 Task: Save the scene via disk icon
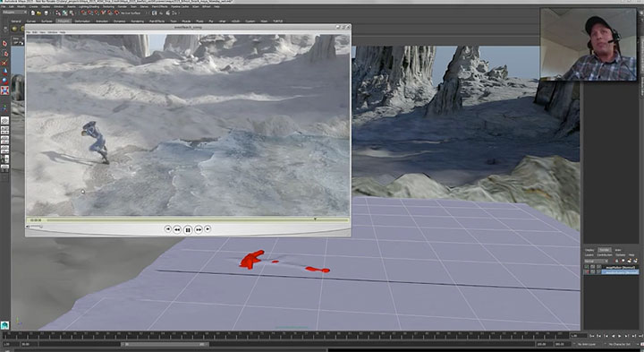pyautogui.click(x=46, y=13)
